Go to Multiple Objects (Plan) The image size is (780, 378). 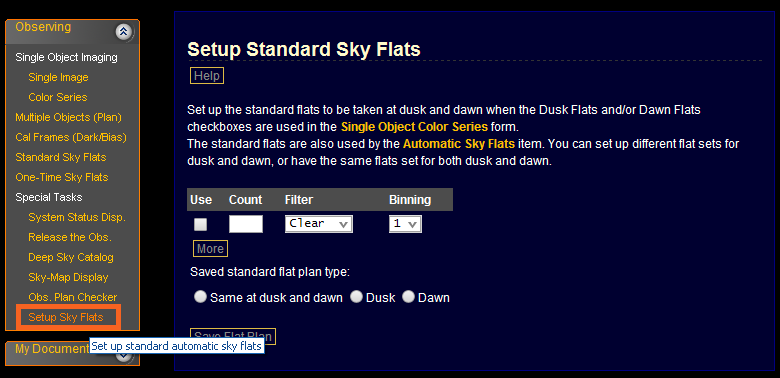tap(68, 117)
